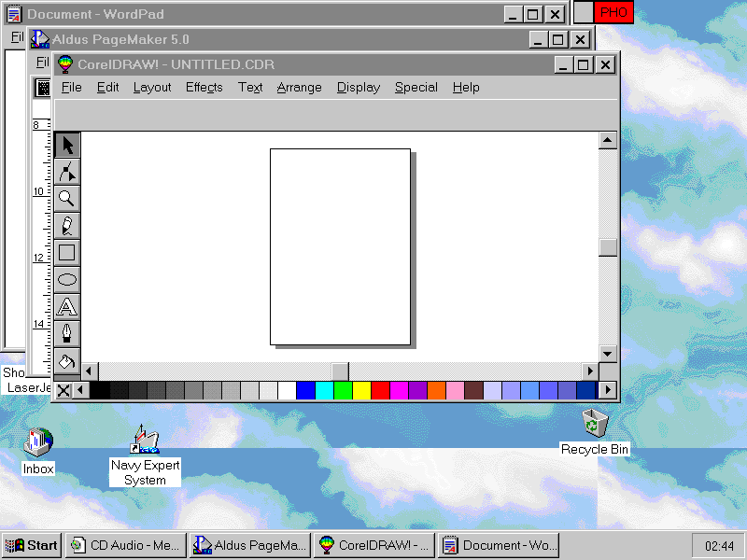The height and width of the screenshot is (560, 747).
Task: Choose the Zoom magnifier tool
Action: pyautogui.click(x=66, y=199)
